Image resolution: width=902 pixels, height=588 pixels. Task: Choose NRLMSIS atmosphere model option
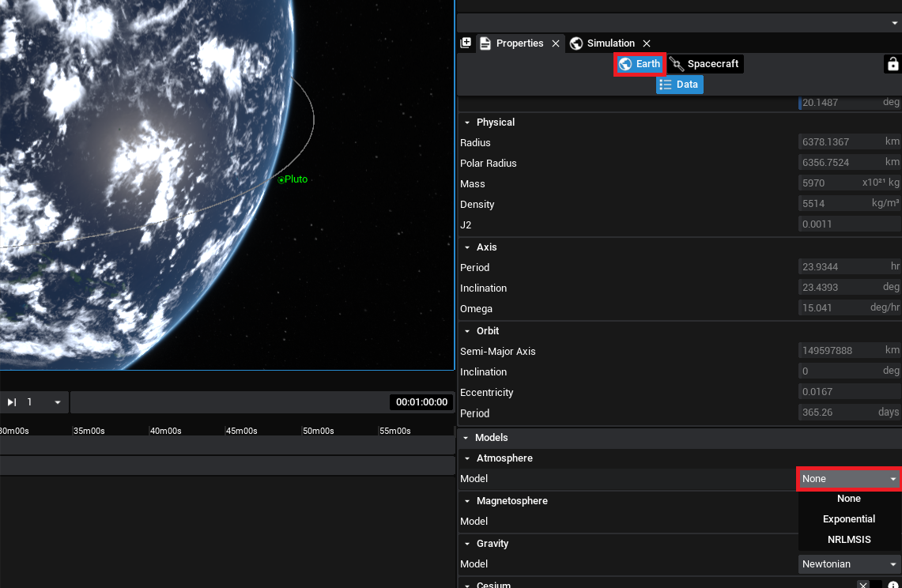[x=849, y=540]
